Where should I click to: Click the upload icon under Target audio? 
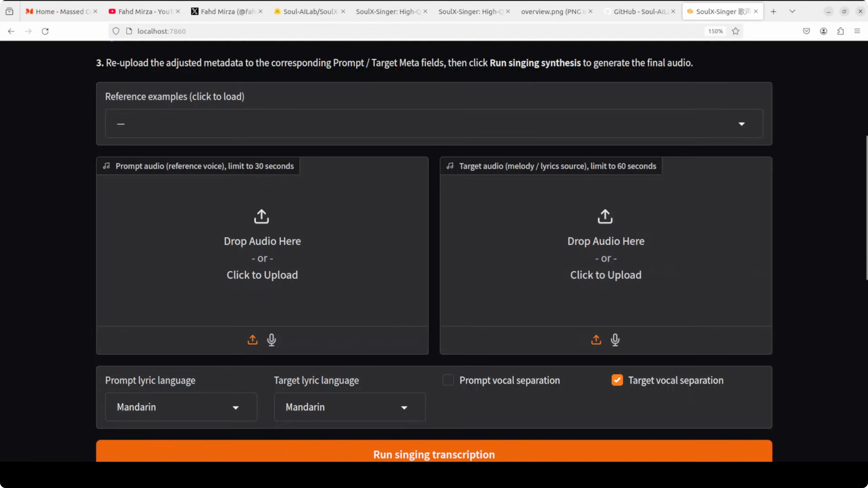tap(596, 339)
